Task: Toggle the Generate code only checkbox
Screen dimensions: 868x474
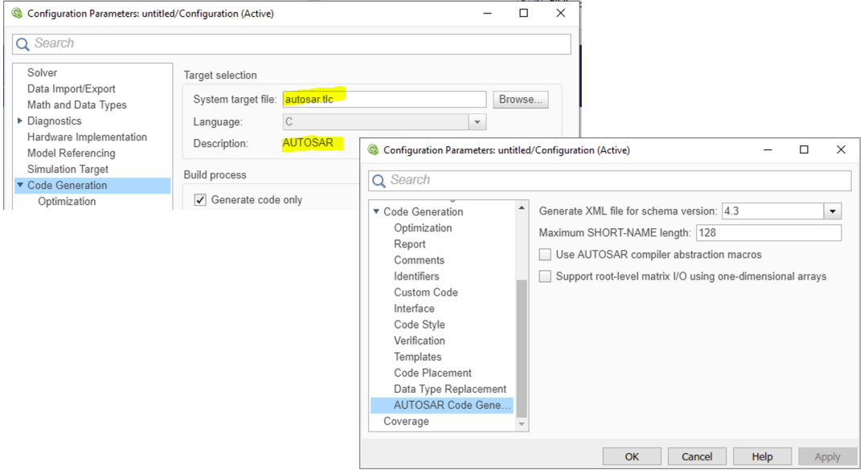Action: (x=200, y=200)
